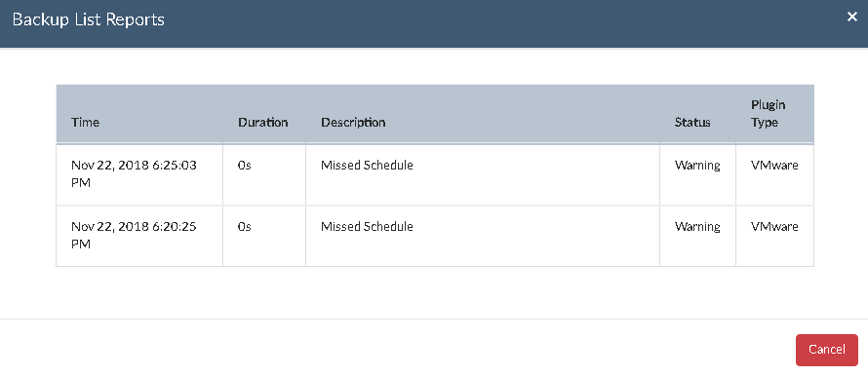This screenshot has height=376, width=868.
Task: Click VMware plugin type in second row
Action: coord(774,226)
